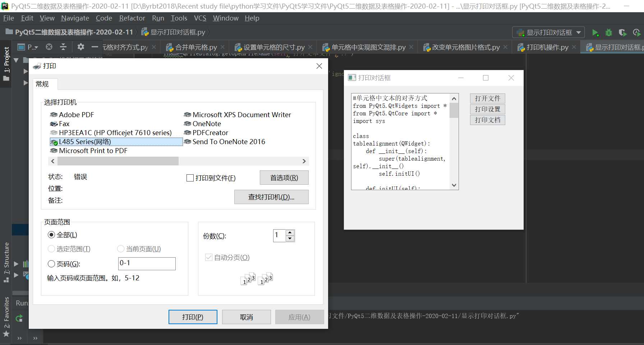
Task: Open the 7: Structure tool window
Action: [6, 262]
